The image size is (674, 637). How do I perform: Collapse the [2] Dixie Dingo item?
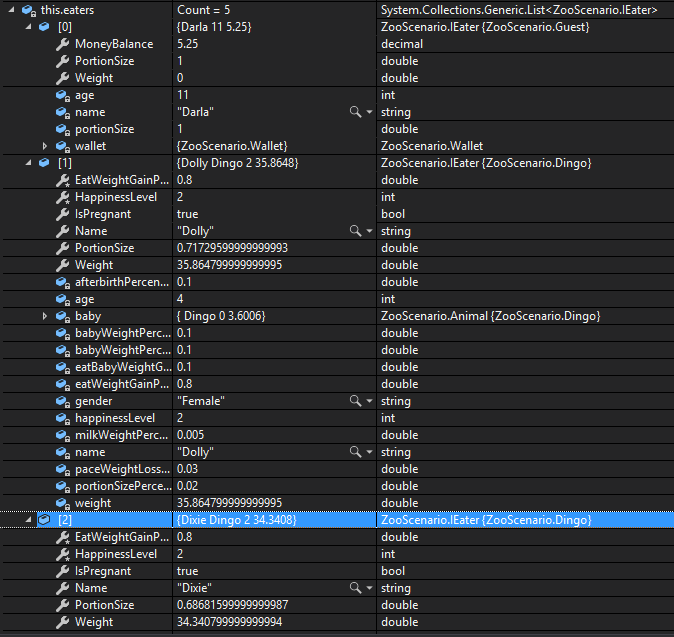coord(28,520)
